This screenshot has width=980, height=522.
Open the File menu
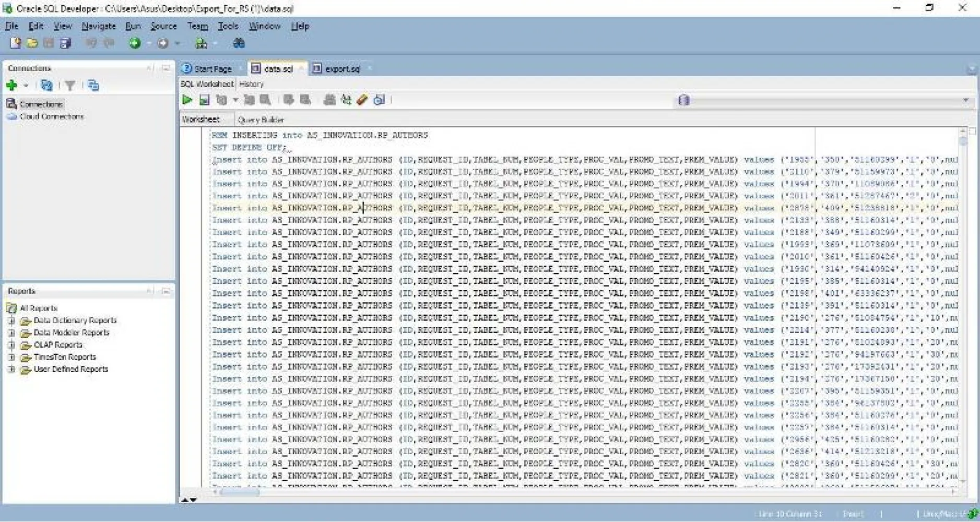pos(12,26)
